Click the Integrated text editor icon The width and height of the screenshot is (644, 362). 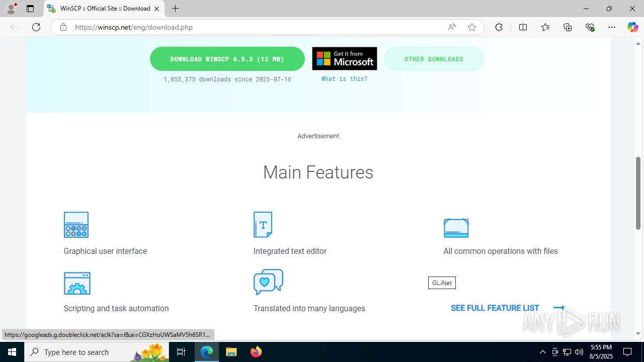[263, 225]
